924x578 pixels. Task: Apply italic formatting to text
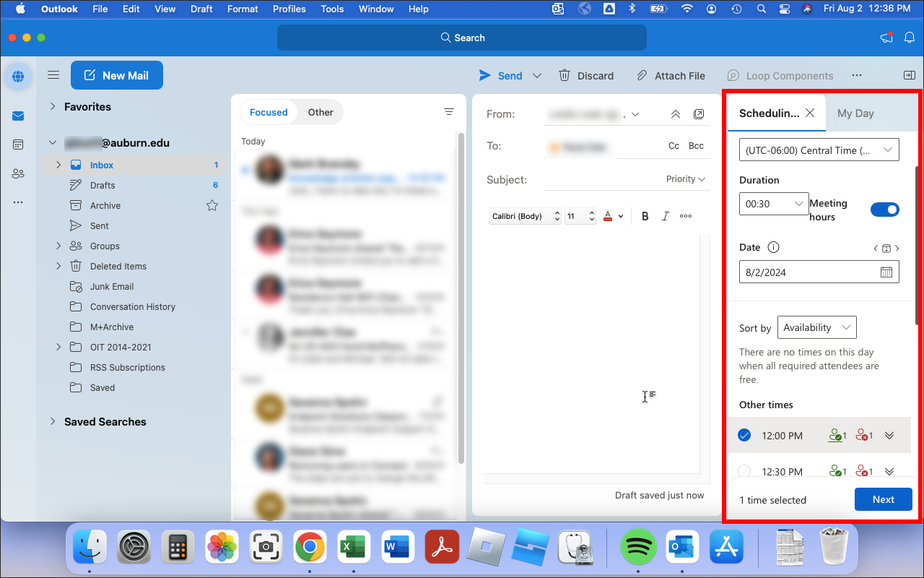coord(666,216)
